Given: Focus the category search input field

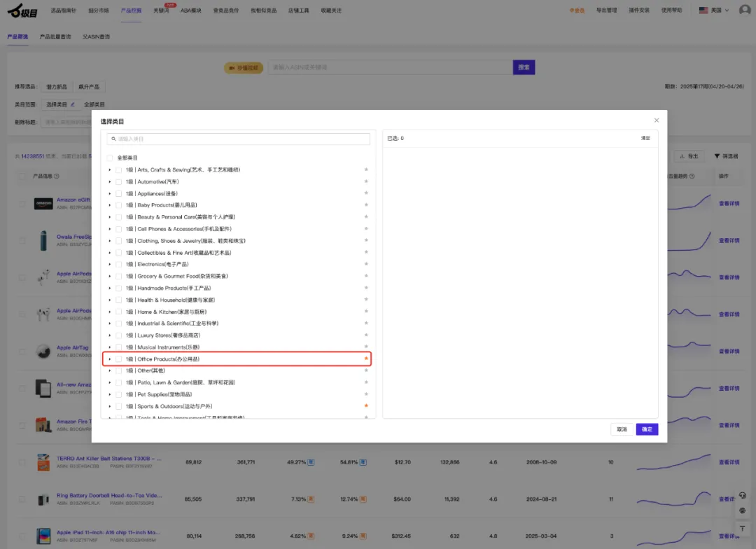Looking at the screenshot, I should point(238,139).
